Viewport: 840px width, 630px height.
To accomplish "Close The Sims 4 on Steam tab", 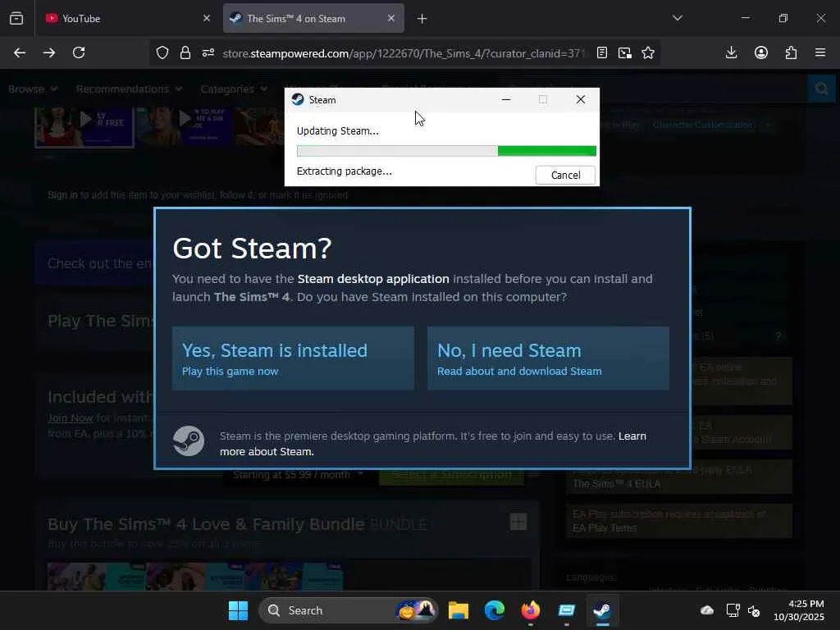I will 391,18.
